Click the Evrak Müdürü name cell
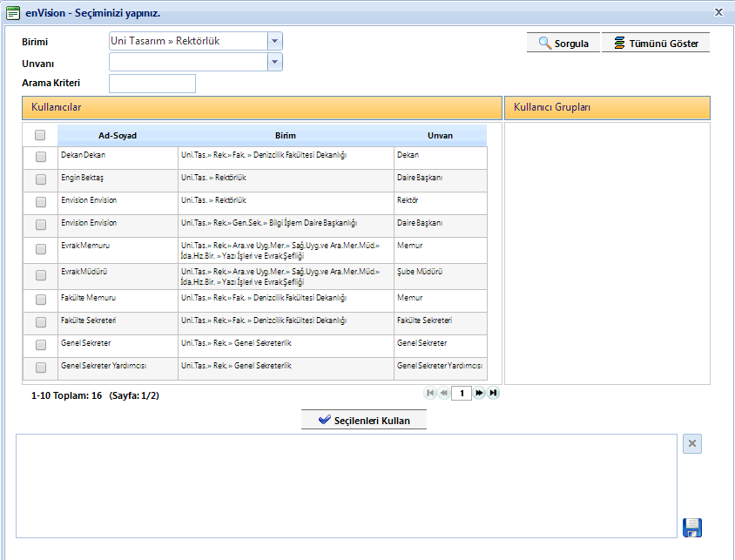Image resolution: width=735 pixels, height=560 pixels. [x=118, y=276]
